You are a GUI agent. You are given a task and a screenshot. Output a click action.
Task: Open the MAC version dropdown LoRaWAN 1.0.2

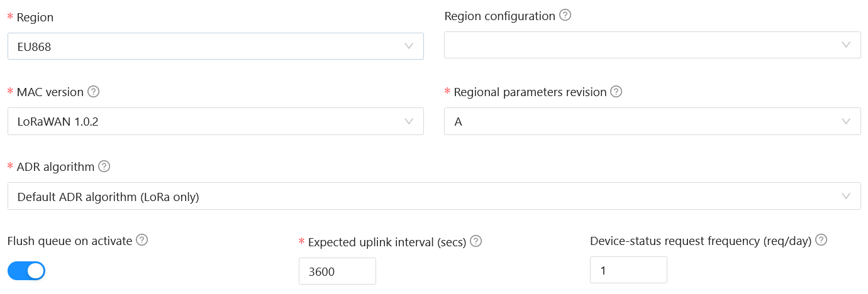pyautogui.click(x=216, y=121)
